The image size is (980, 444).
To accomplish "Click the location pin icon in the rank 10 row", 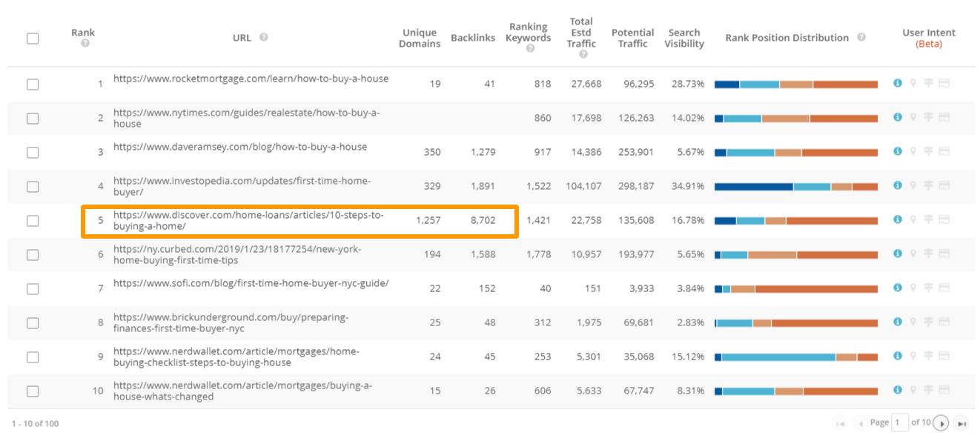I will pyautogui.click(x=913, y=391).
